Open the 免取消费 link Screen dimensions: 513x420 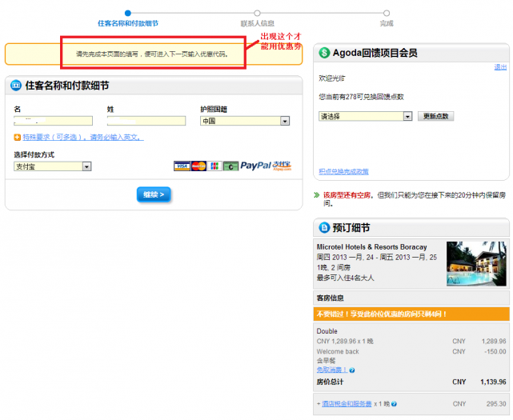pos(332,370)
